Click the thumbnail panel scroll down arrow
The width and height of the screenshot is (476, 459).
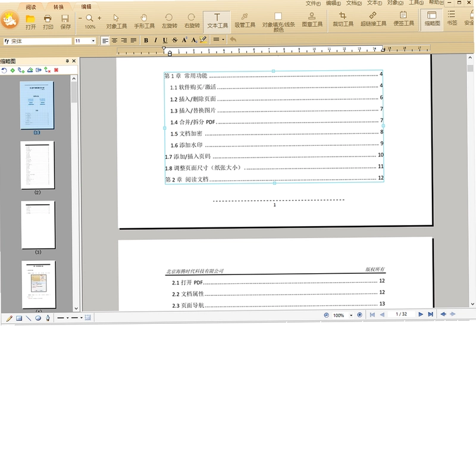click(76, 308)
